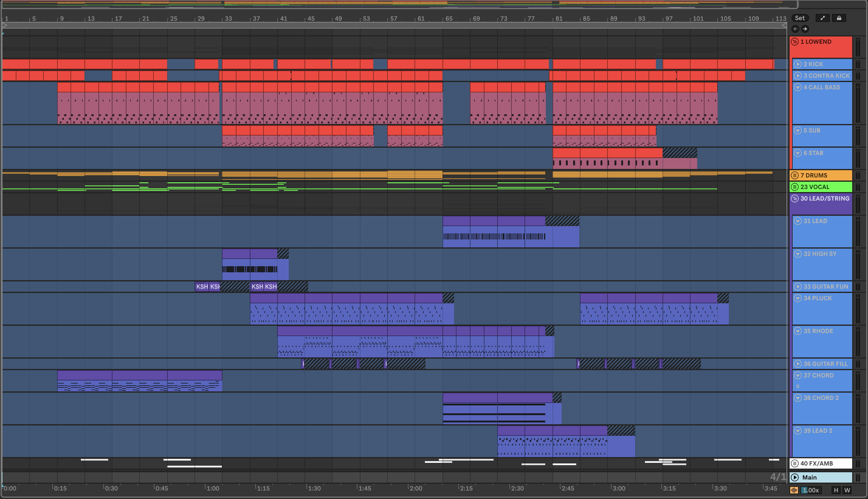Click the Set locator button
This screenshot has width=868, height=499.
800,18
